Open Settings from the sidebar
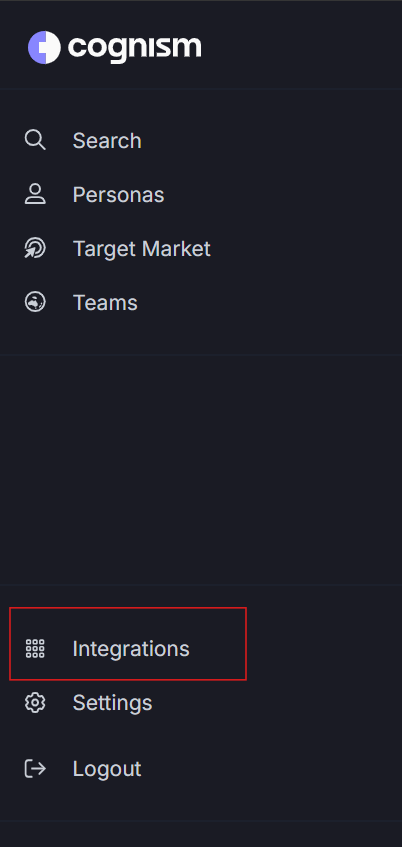The width and height of the screenshot is (402, 847). (x=112, y=703)
